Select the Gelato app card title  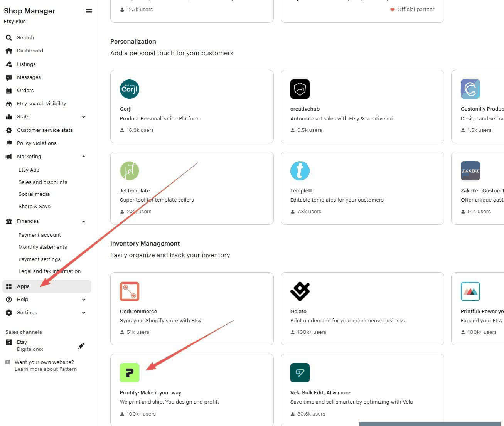pyautogui.click(x=298, y=312)
